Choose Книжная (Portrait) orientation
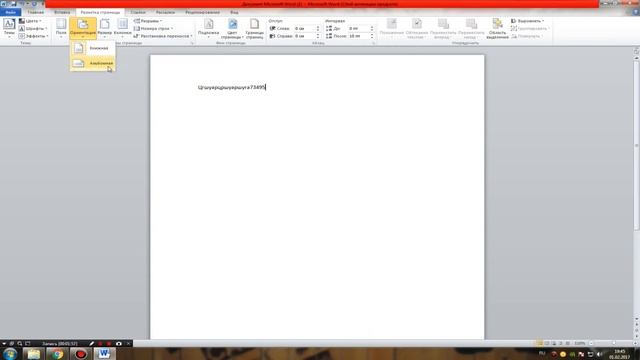 click(x=93, y=48)
